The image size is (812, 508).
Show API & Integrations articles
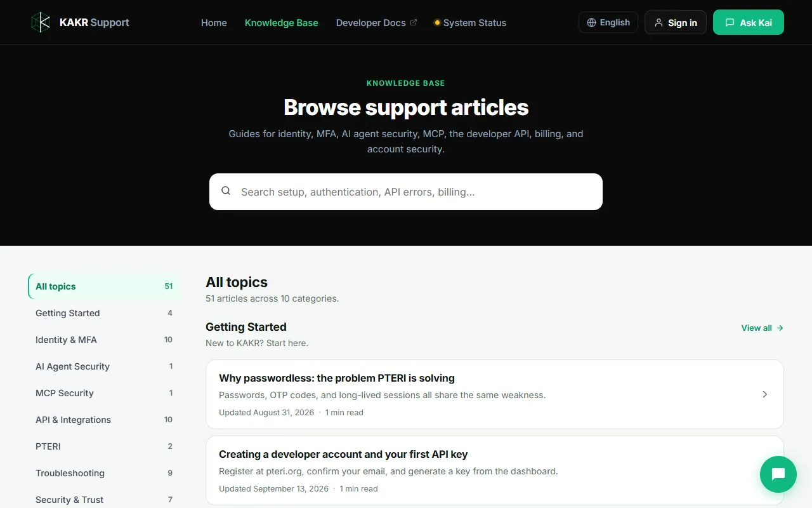pyautogui.click(x=104, y=420)
